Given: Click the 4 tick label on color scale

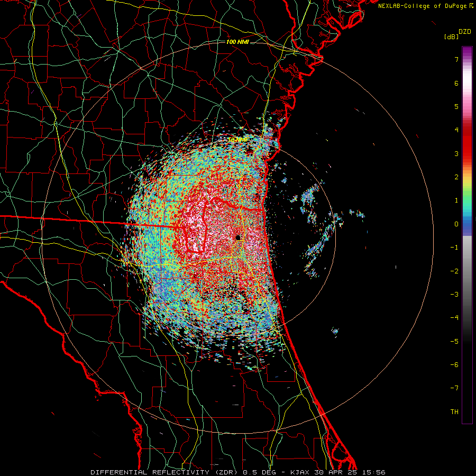Looking at the screenshot, I should 456,130.
